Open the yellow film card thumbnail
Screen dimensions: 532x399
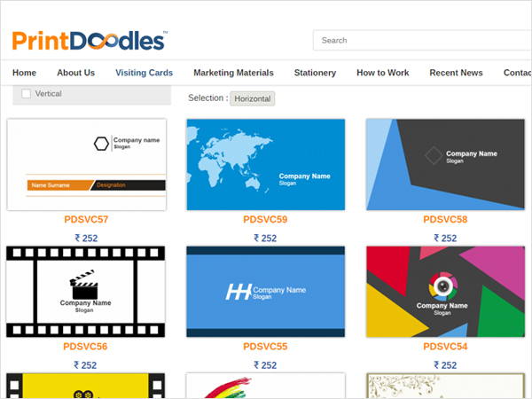pyautogui.click(x=85, y=386)
